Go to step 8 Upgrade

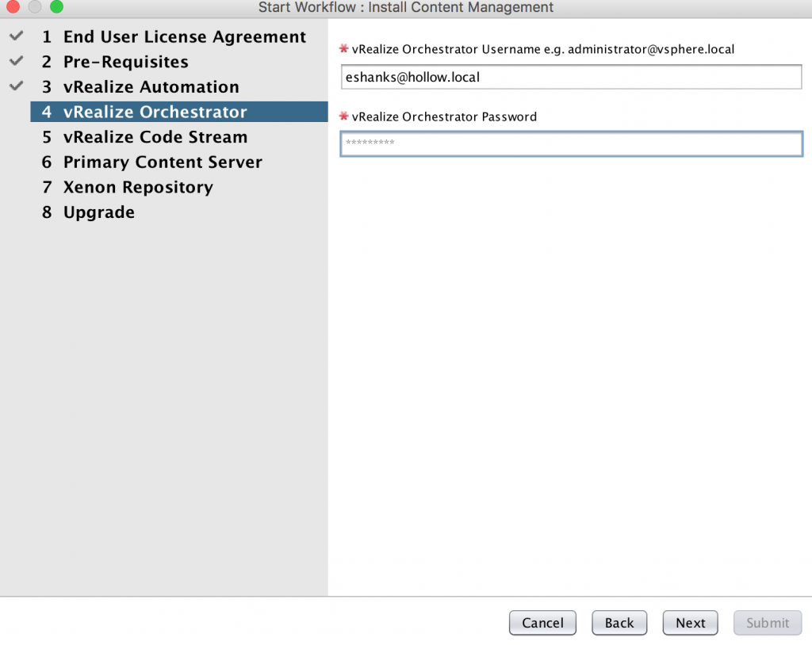tap(98, 212)
